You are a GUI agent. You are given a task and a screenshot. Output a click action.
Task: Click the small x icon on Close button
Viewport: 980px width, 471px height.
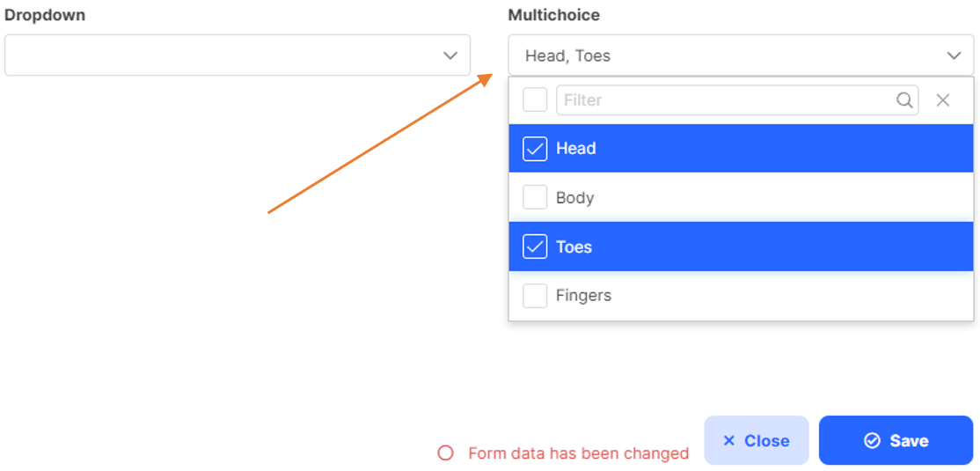pos(728,440)
